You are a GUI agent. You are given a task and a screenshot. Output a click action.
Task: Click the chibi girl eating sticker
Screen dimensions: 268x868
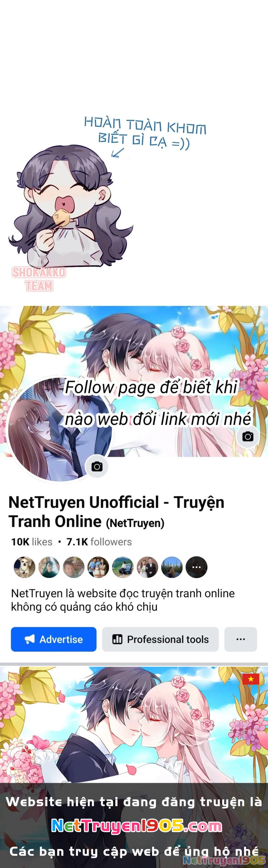pyautogui.click(x=71, y=206)
